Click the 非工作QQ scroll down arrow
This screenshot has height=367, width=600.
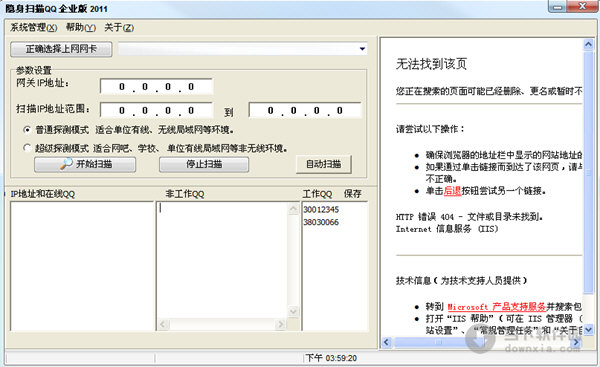[x=293, y=312]
